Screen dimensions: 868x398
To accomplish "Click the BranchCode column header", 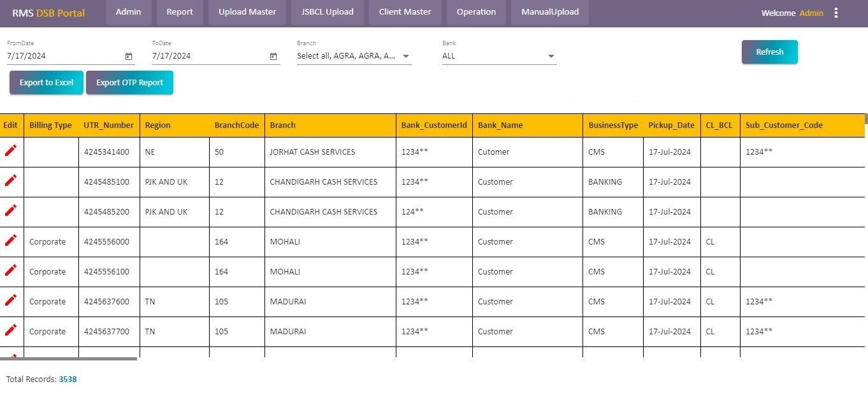I will coord(236,125).
